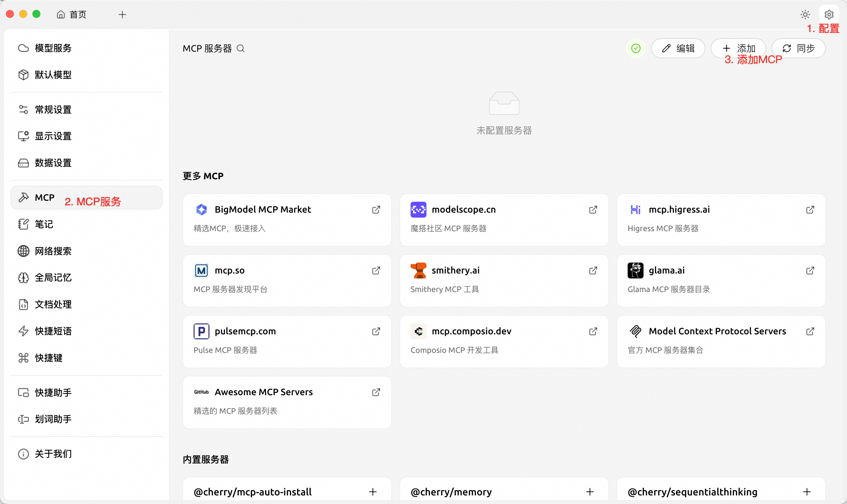Click the search icon beside MCP 服务器
This screenshot has height=504, width=847.
click(x=241, y=49)
